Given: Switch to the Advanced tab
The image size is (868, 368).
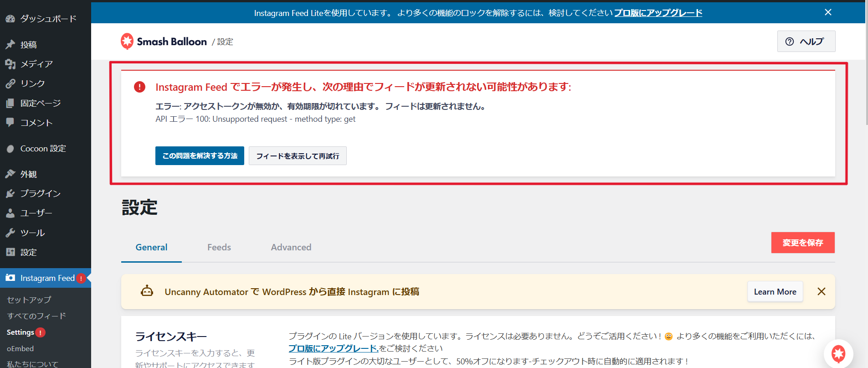Looking at the screenshot, I should (291, 247).
